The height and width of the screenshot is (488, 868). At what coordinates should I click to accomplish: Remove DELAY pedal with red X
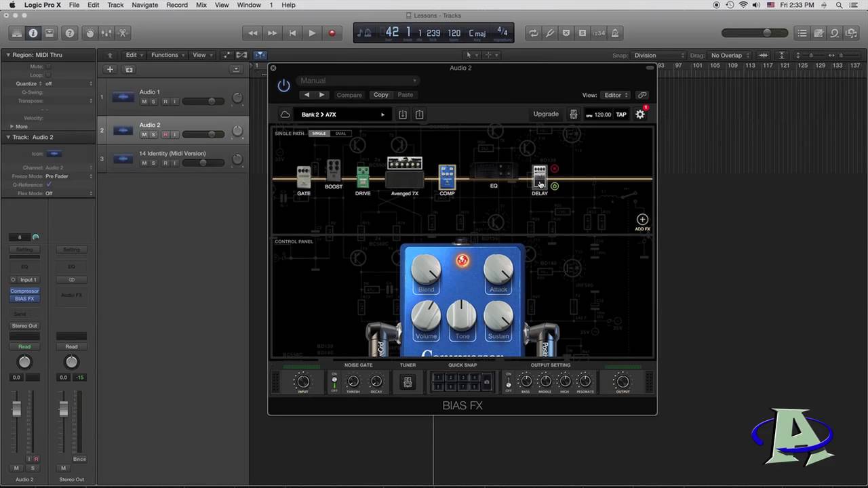pos(554,169)
